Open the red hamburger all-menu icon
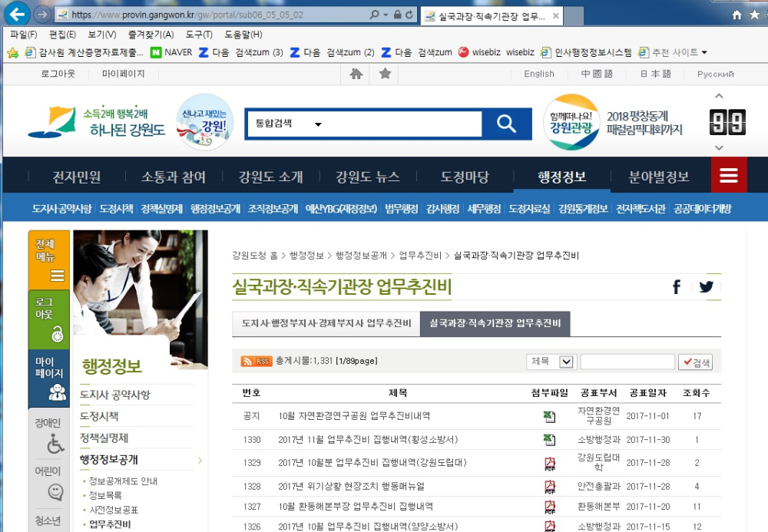This screenshot has width=768, height=532. click(728, 174)
